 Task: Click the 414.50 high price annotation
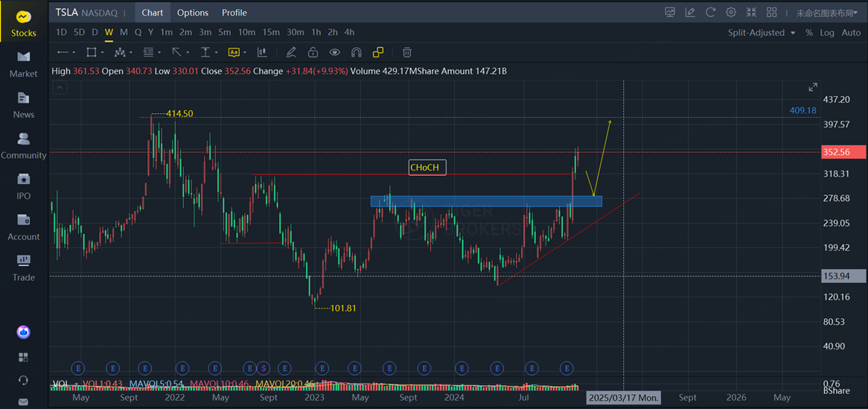179,113
